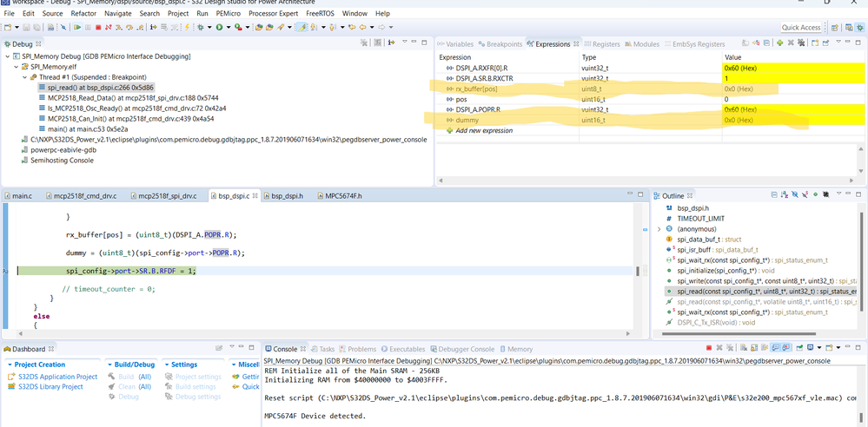The image size is (868, 427).
Task: Click the Step Return icon
Action: (140, 27)
